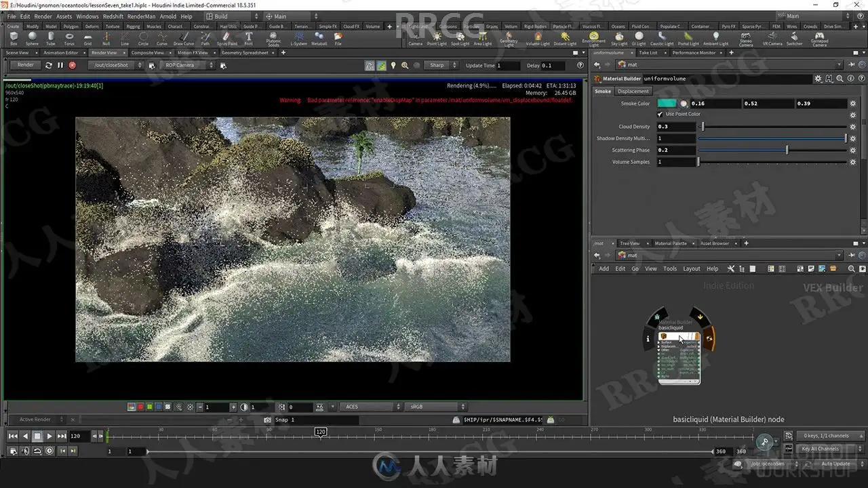Select the Torus shelf tool
Image resolution: width=868 pixels, height=488 pixels.
[x=69, y=39]
